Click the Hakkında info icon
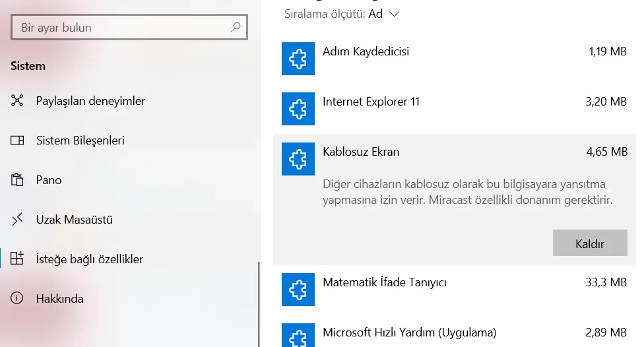The image size is (644, 347). click(17, 298)
